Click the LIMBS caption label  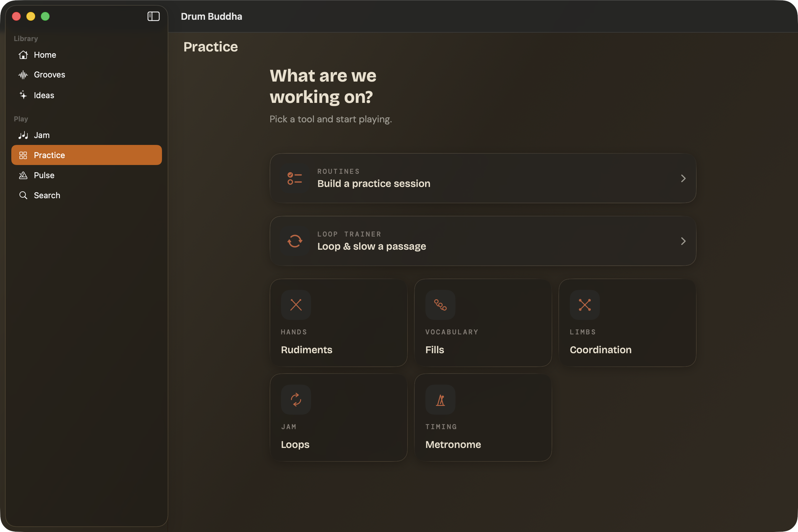(582, 332)
